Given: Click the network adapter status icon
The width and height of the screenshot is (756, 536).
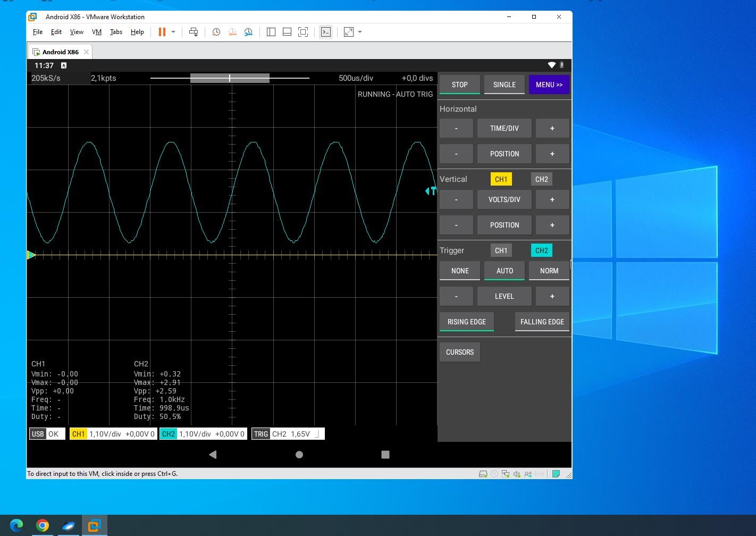Looking at the screenshot, I should 506,474.
